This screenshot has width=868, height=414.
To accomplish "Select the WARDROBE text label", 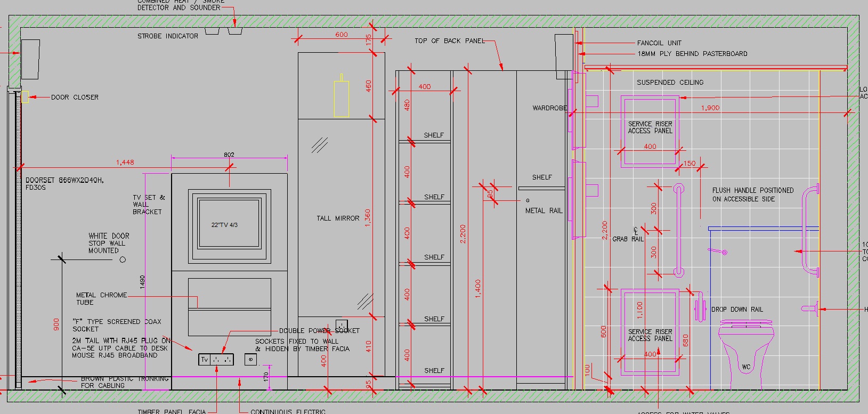I will click(x=549, y=108).
